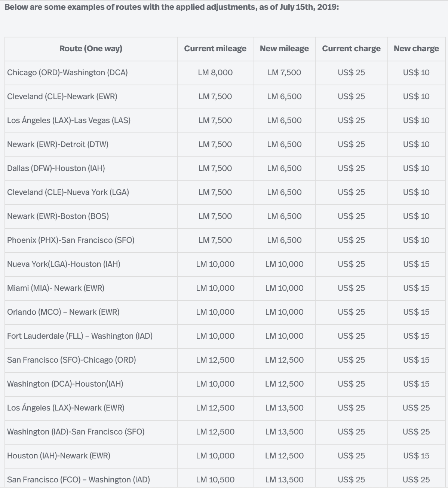Click the New charge column header

pos(416,49)
